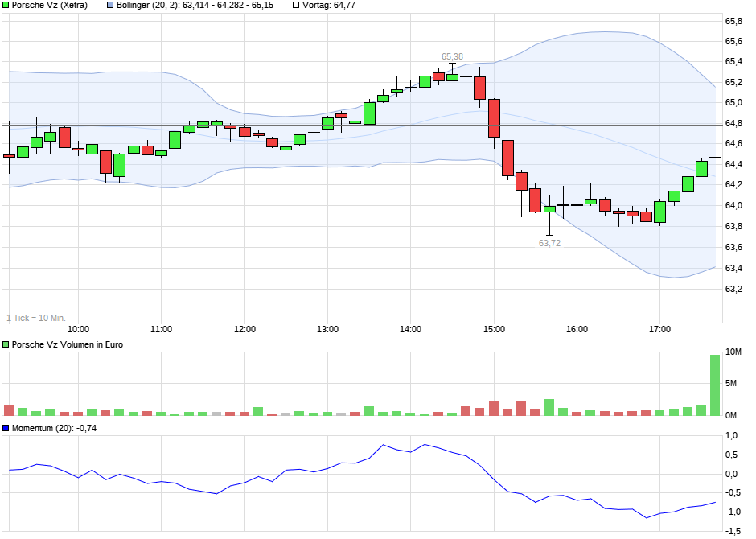Select the low marker labeled 63,72
Viewport: 756px width, 539px height.
[549, 241]
